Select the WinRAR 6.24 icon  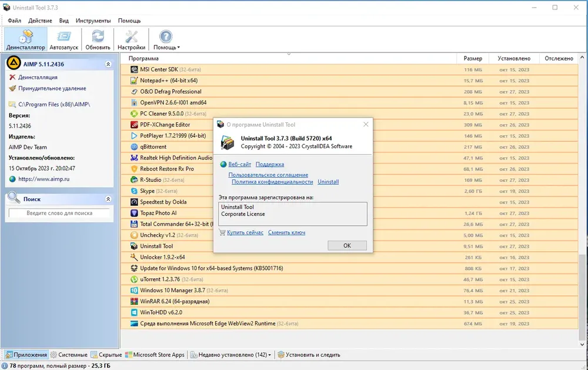click(134, 301)
